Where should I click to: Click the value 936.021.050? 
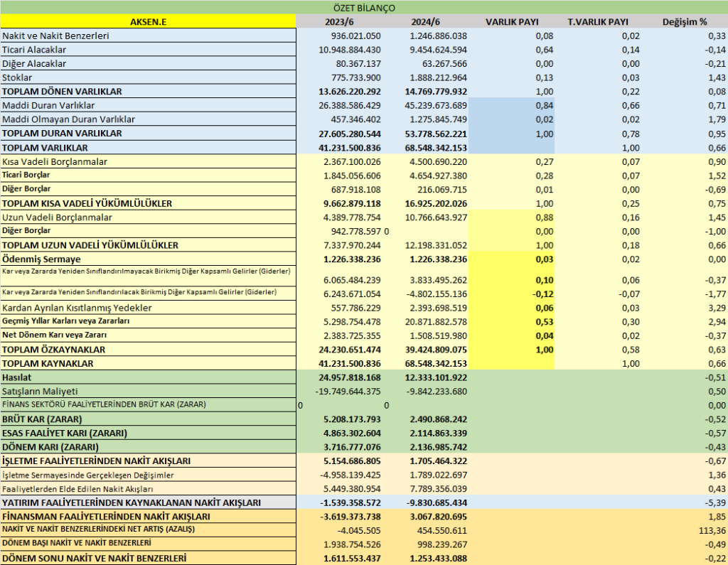tap(355, 36)
